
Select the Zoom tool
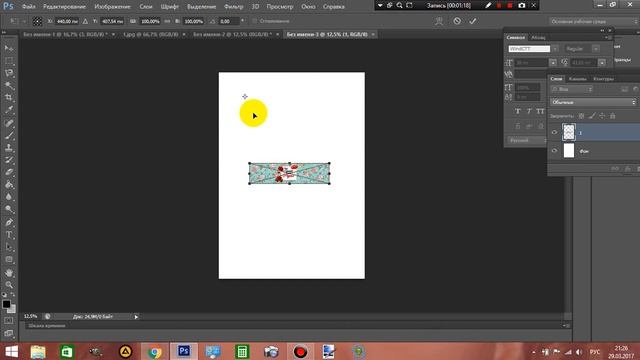click(9, 285)
